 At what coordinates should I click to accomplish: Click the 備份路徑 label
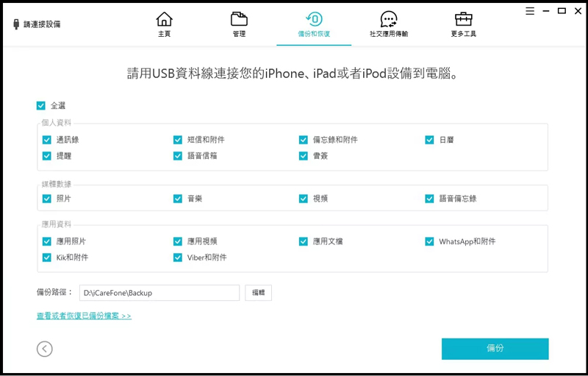tap(54, 292)
